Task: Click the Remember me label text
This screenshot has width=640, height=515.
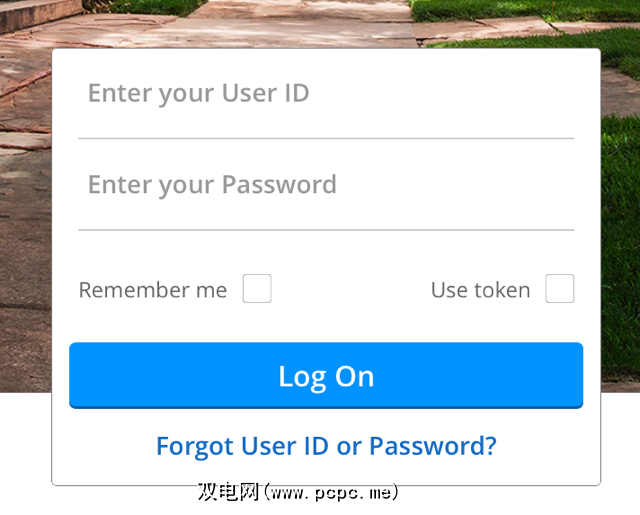Action: click(x=153, y=290)
